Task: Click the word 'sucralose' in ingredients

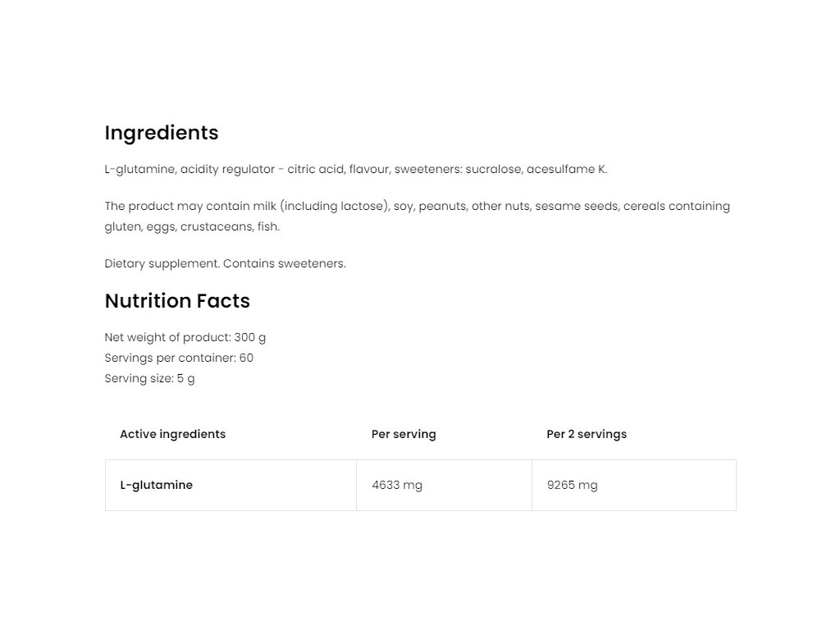Action: click(493, 169)
